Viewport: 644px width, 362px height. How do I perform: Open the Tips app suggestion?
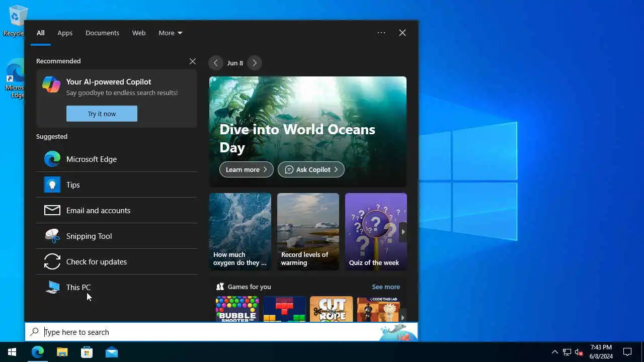(x=116, y=185)
